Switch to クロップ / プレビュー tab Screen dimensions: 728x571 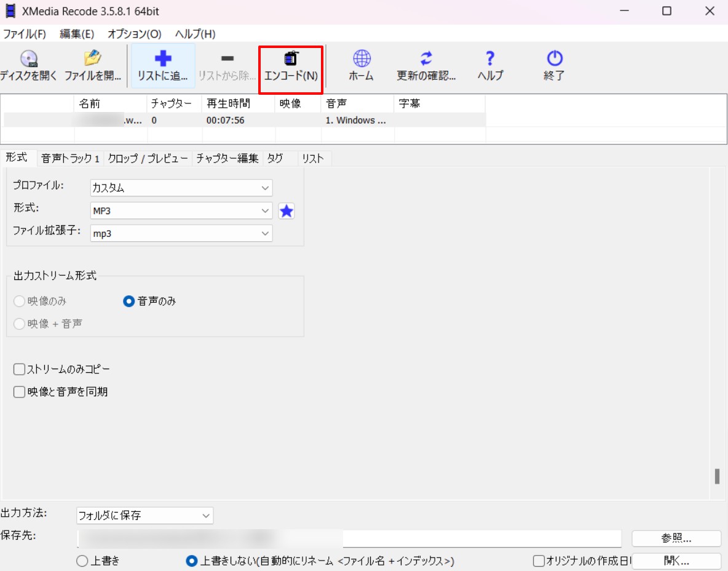tap(148, 158)
